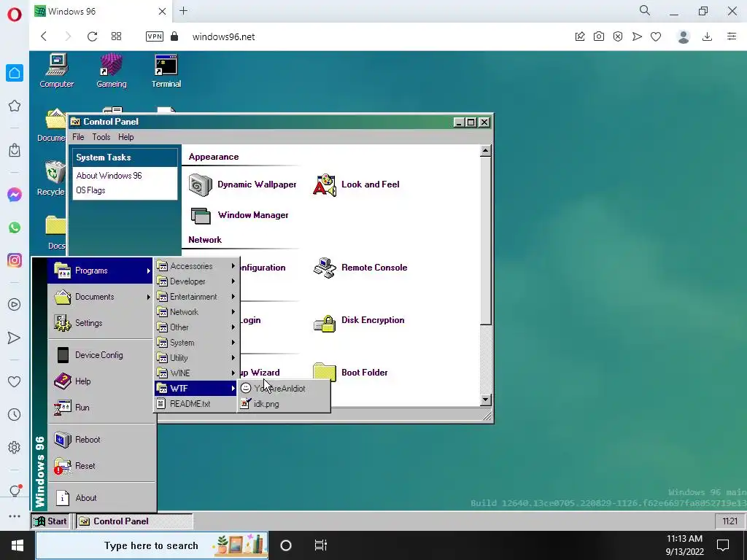Expand the Accessories submenu
Viewport: 747px width, 560px height.
coord(196,266)
